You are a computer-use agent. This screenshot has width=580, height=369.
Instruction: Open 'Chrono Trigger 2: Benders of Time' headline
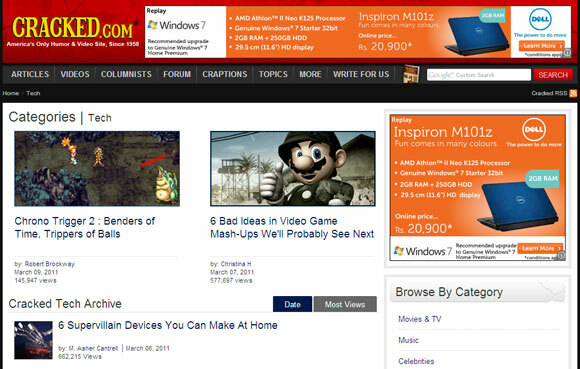pyautogui.click(x=85, y=227)
